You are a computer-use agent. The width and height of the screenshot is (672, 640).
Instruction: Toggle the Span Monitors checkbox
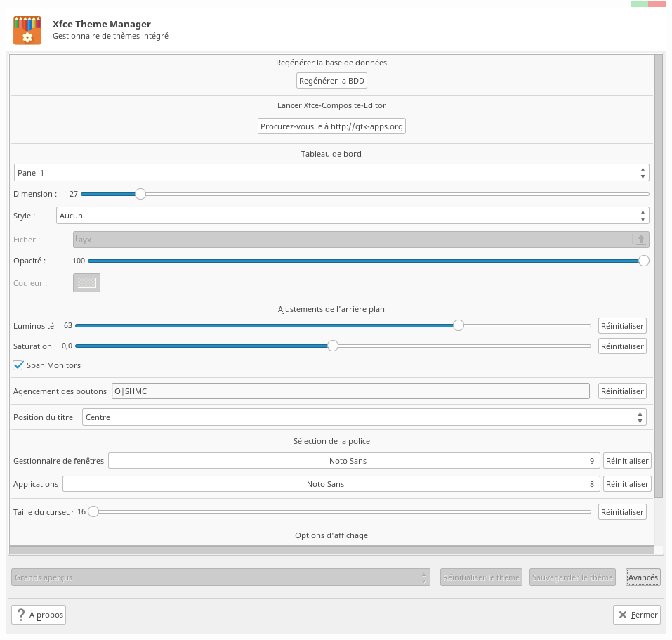coord(18,365)
